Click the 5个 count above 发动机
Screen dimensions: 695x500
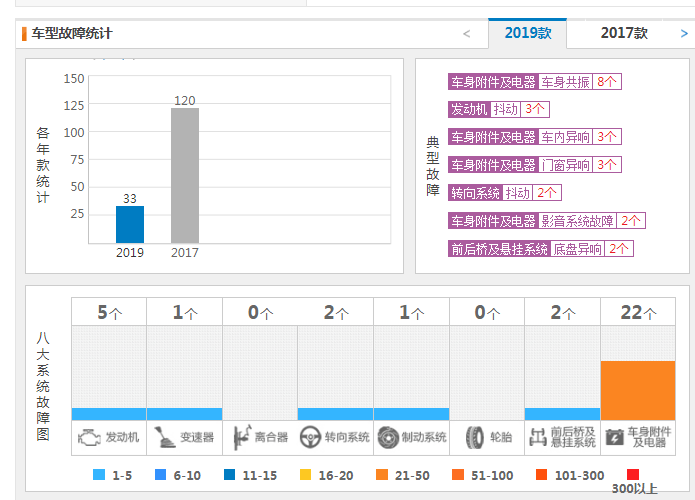tap(109, 312)
